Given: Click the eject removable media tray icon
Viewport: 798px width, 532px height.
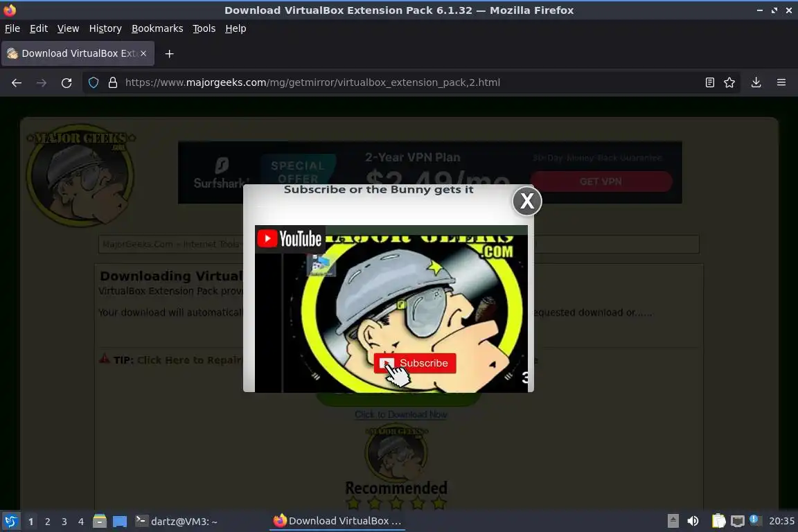Looking at the screenshot, I should point(673,521).
